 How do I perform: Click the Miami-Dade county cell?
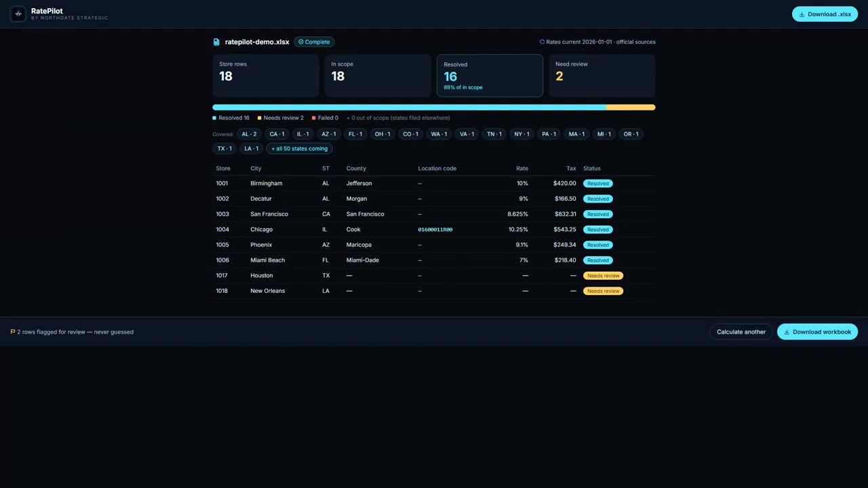point(362,260)
